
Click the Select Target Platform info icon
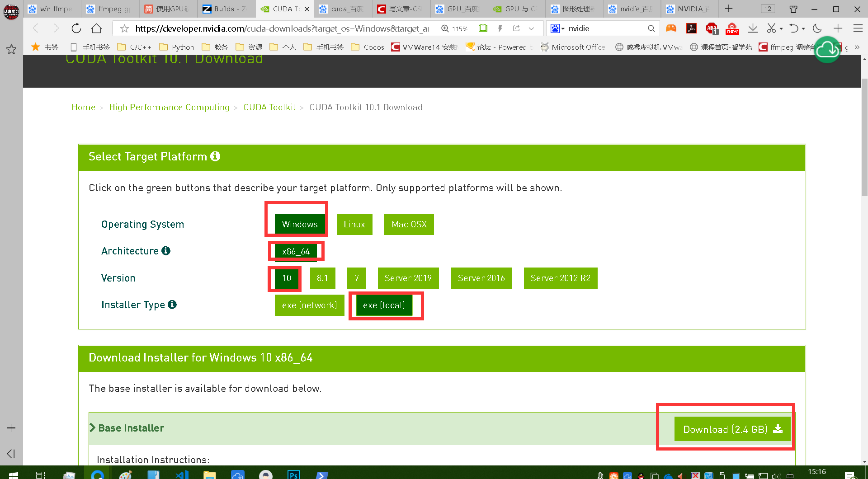pos(215,156)
